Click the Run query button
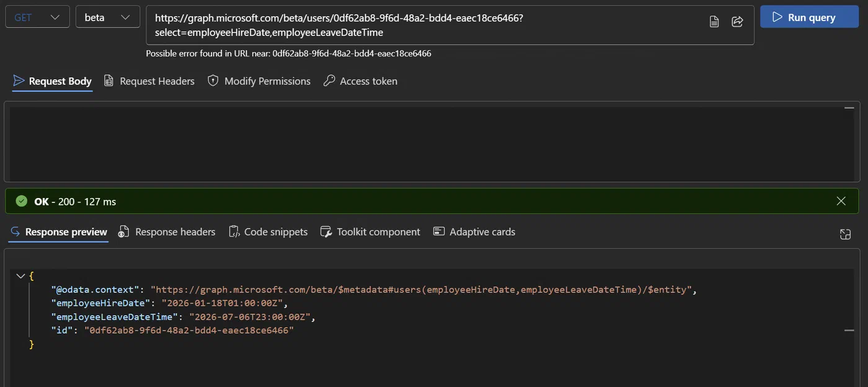868x387 pixels. point(809,17)
